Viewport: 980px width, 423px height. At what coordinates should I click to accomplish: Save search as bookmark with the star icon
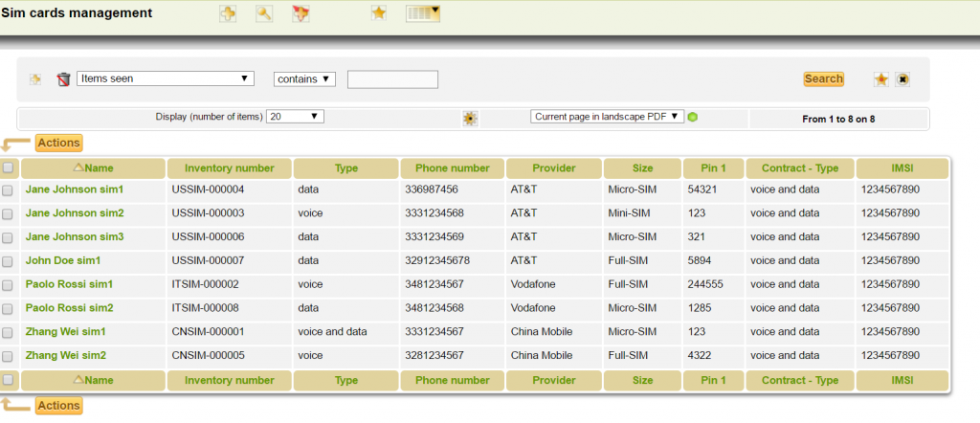(880, 79)
